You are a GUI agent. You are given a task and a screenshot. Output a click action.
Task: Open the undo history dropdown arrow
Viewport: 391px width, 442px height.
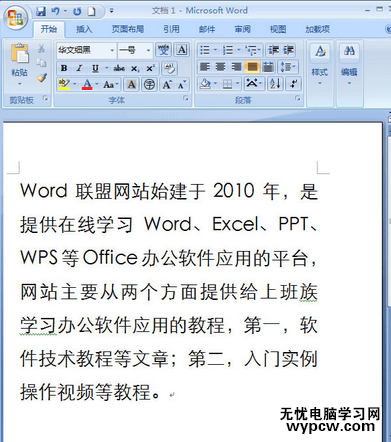(65, 12)
